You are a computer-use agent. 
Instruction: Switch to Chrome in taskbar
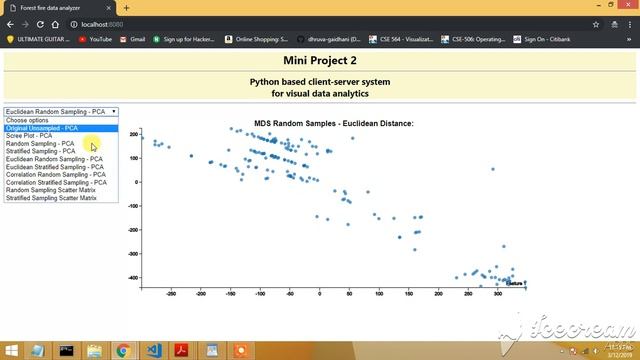click(123, 351)
